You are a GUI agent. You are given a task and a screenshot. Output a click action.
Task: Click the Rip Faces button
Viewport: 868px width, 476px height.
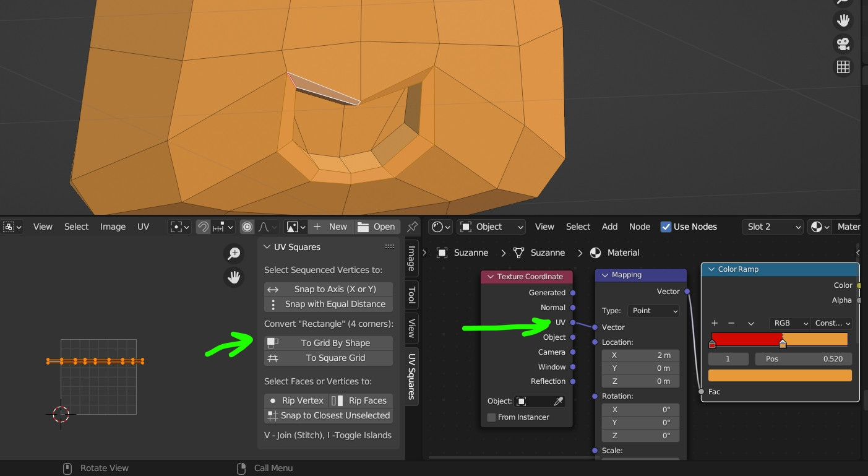(x=361, y=400)
